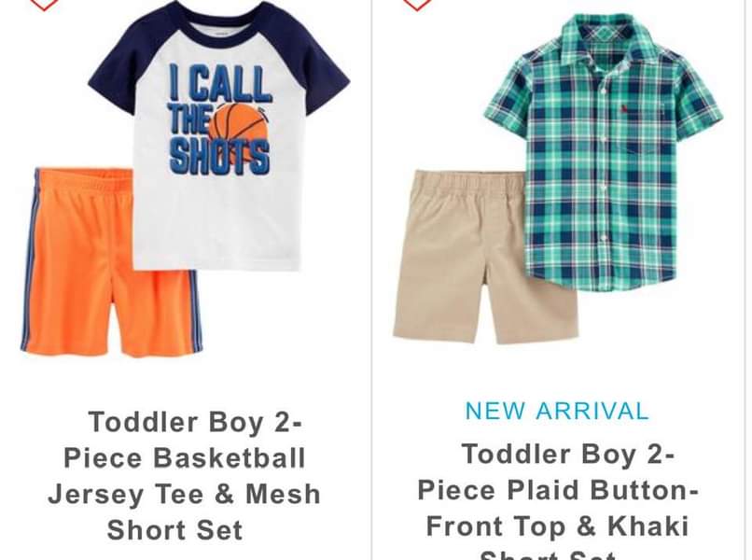This screenshot has width=752, height=560.
Task: Tap the Toddler Boy 2- line under NEW ARRIVAL
Action: [x=568, y=454]
